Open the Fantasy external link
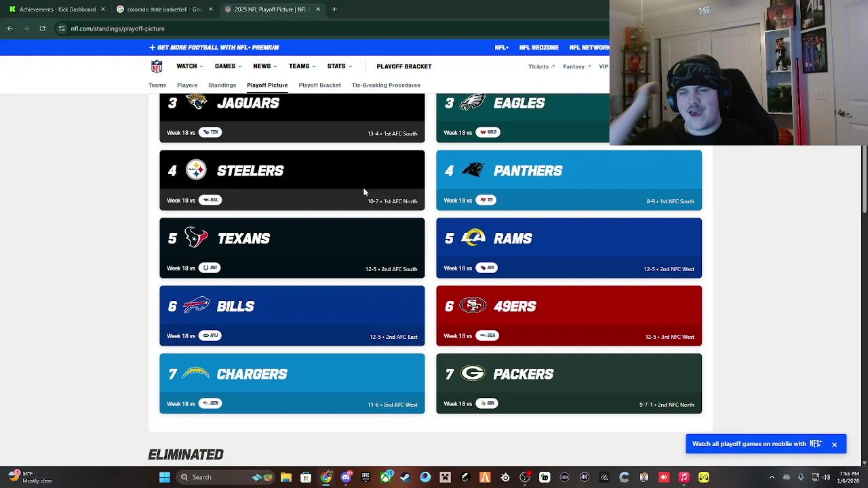 pos(576,66)
